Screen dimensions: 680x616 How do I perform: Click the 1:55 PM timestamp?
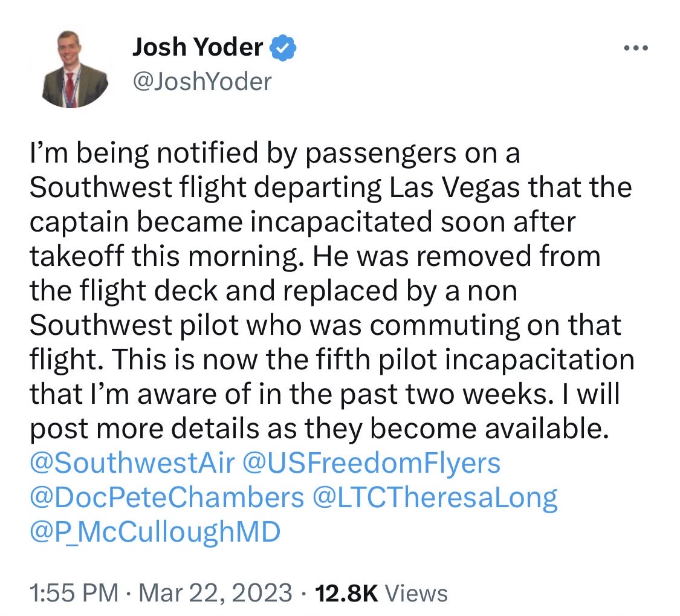74,592
